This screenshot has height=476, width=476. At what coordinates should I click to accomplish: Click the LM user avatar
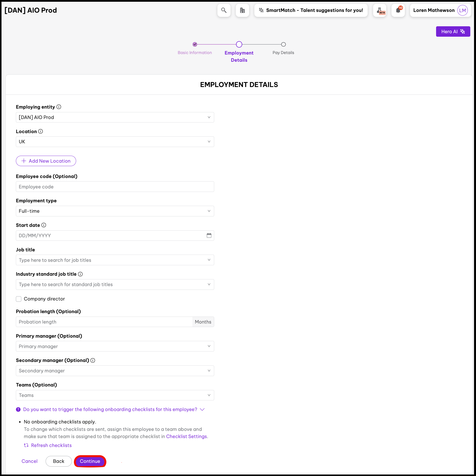[462, 10]
